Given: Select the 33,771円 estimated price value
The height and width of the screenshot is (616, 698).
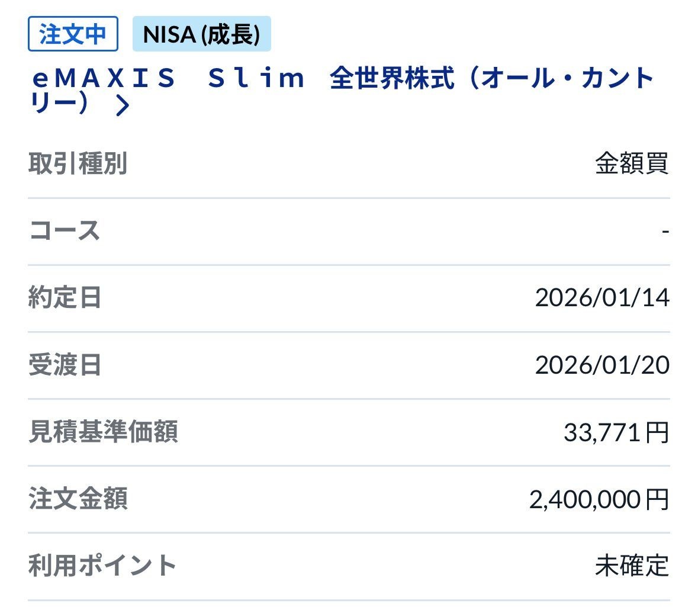Looking at the screenshot, I should 616,432.
